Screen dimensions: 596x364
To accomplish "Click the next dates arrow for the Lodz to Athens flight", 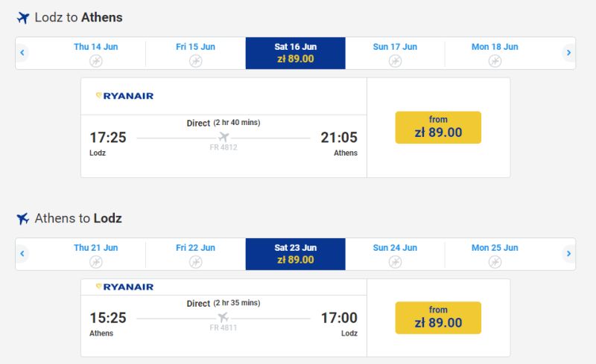I will 568,53.
